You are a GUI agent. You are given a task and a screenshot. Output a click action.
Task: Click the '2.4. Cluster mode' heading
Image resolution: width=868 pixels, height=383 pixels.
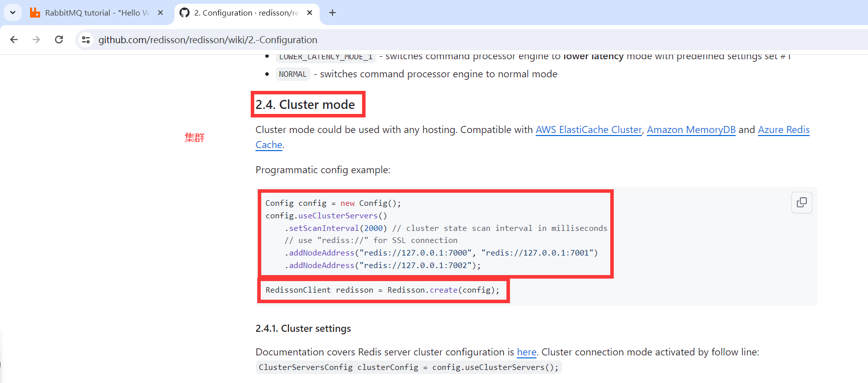click(x=305, y=104)
